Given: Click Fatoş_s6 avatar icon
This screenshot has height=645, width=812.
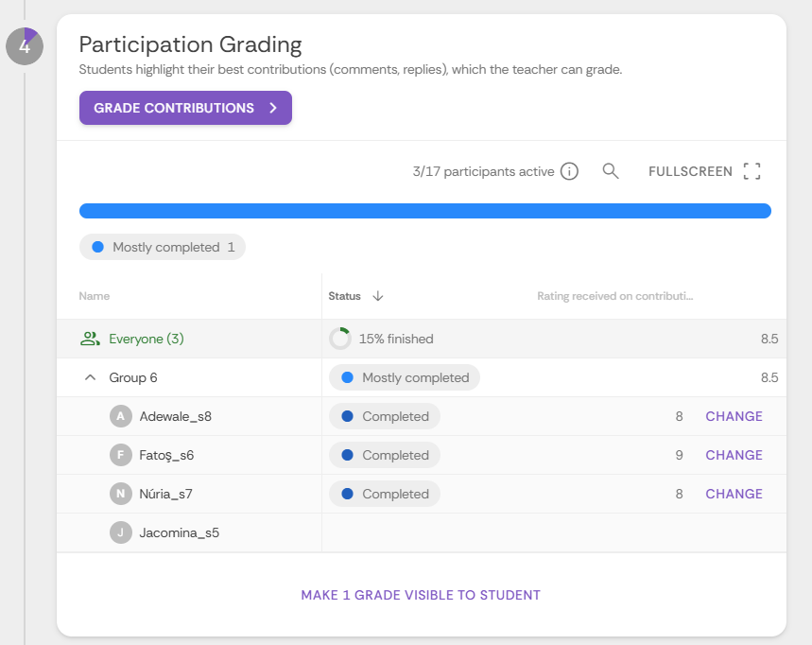Looking at the screenshot, I should 121,456.
